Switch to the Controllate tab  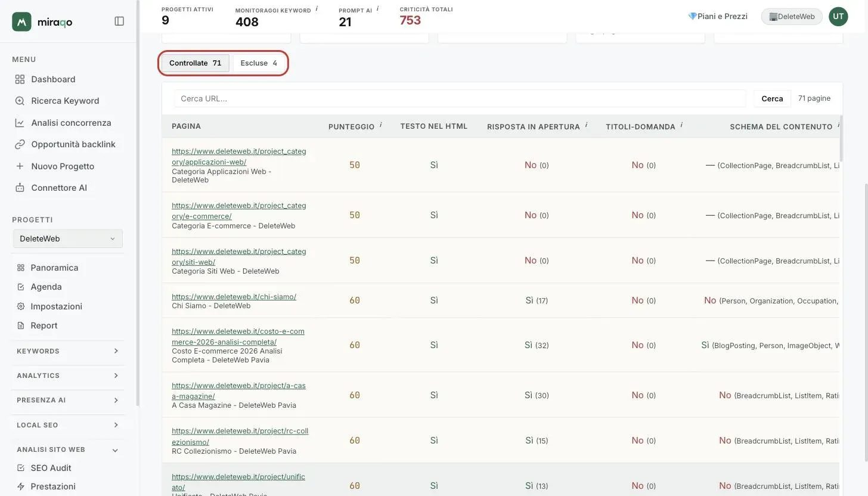(196, 63)
